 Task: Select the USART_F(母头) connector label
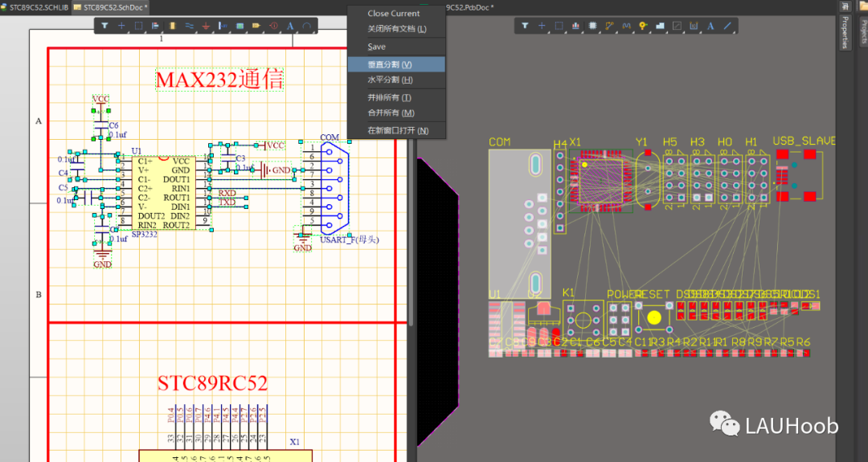[x=350, y=239]
